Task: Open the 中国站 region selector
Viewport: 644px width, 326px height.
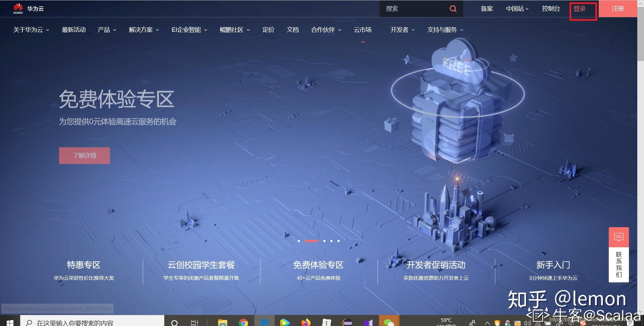Action: pyautogui.click(x=517, y=9)
